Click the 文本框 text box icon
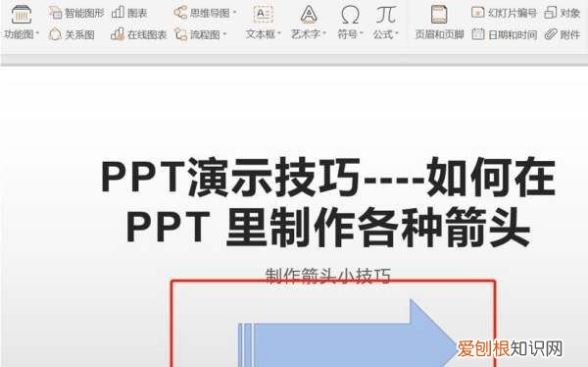Screen dimensions: 588x367 tap(264, 15)
